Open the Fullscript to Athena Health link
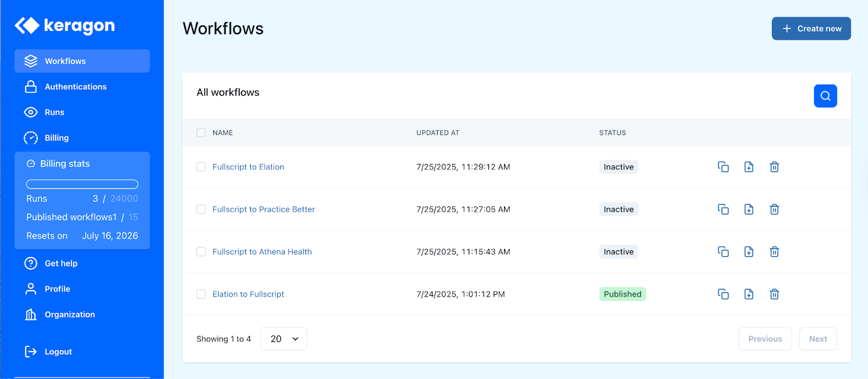Screen dimensions: 868x379 click(262, 251)
